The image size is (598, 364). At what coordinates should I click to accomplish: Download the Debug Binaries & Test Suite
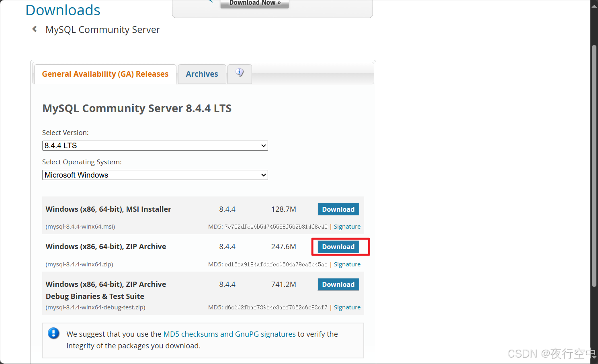[338, 284]
